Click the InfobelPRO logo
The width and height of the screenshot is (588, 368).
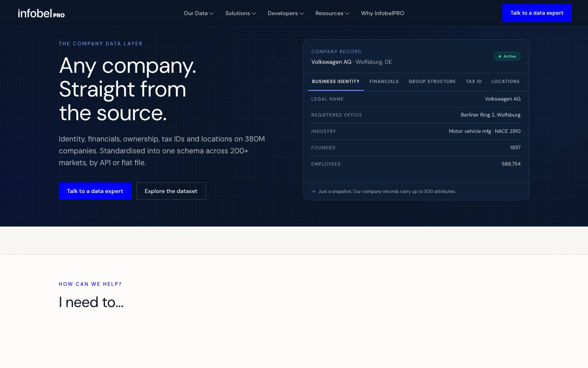(41, 13)
